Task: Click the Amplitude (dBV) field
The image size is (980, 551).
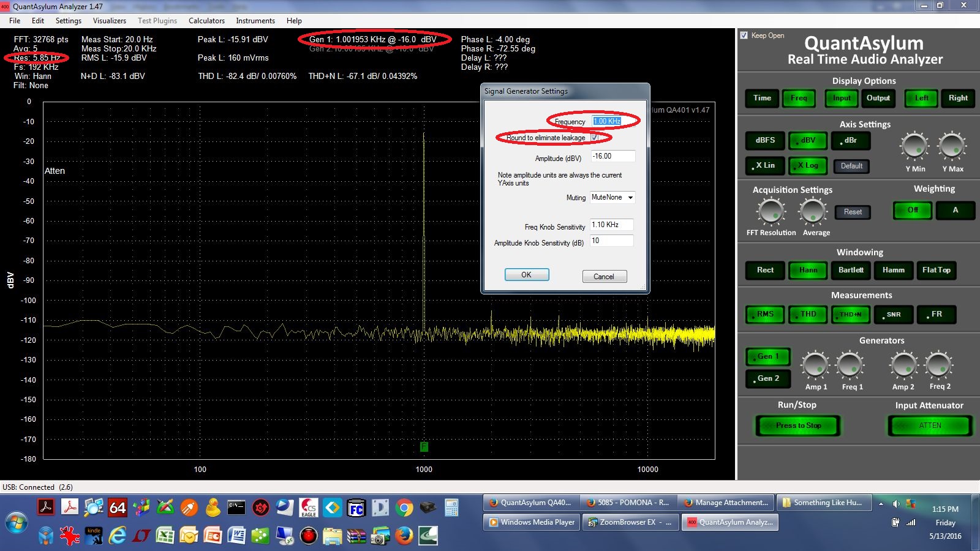Action: coord(613,156)
